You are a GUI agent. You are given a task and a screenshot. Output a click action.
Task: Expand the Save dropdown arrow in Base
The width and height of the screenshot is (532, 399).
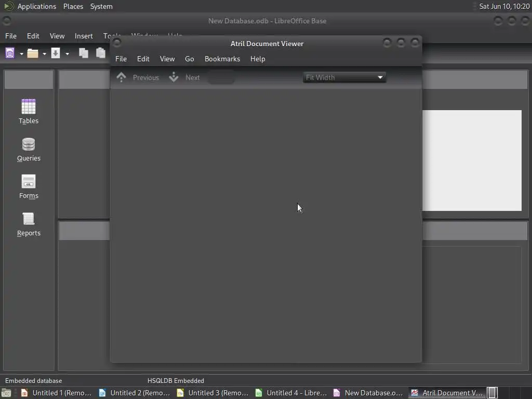(x=67, y=54)
